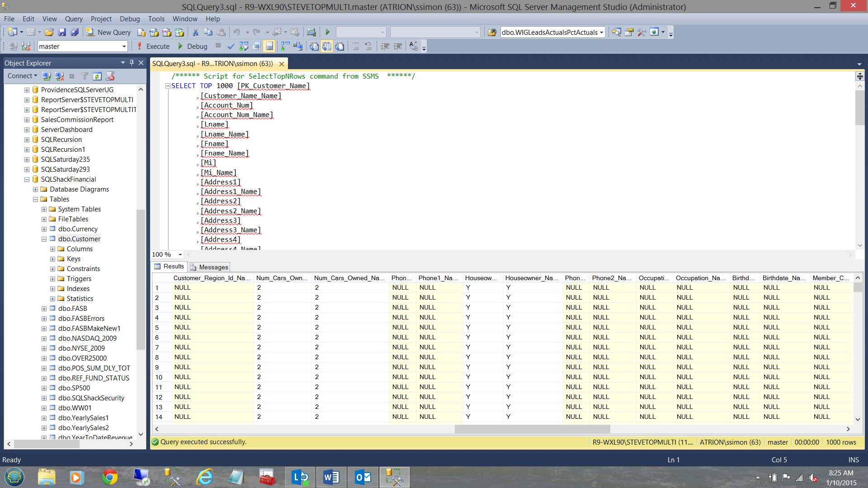Collapse the dbo.Customer table node
Image resolution: width=868 pixels, height=488 pixels.
[x=44, y=239]
